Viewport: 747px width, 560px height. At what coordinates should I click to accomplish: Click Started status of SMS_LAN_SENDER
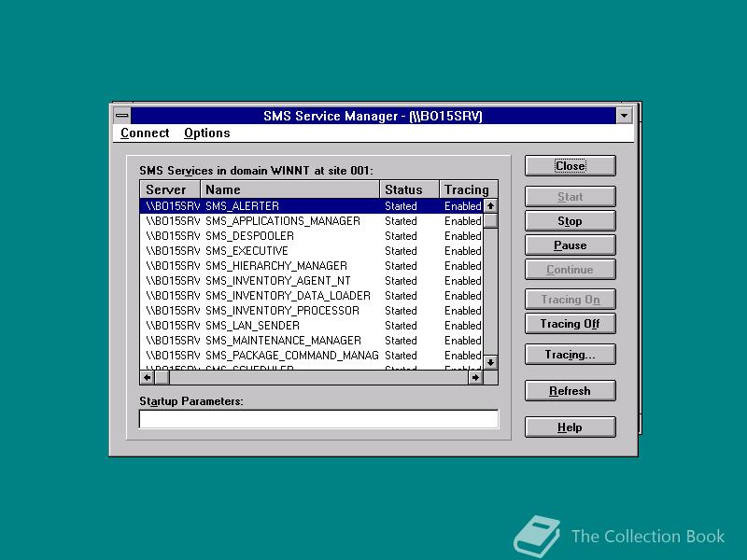401,325
